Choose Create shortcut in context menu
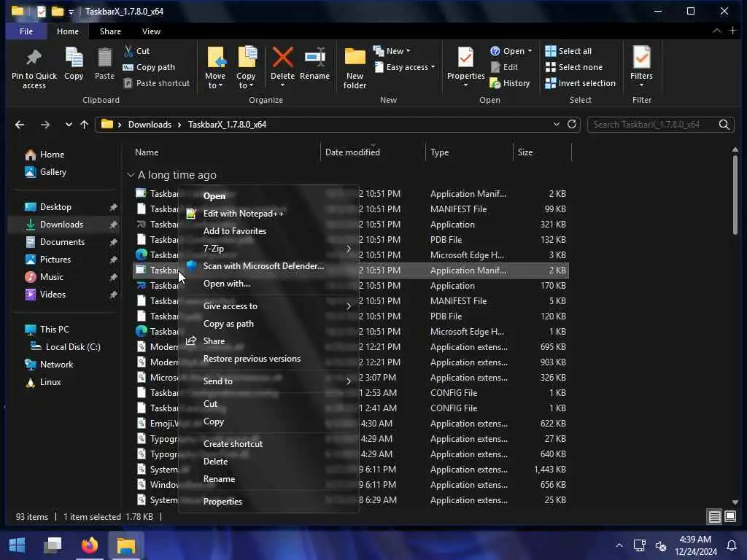The width and height of the screenshot is (747, 560). click(x=268, y=444)
